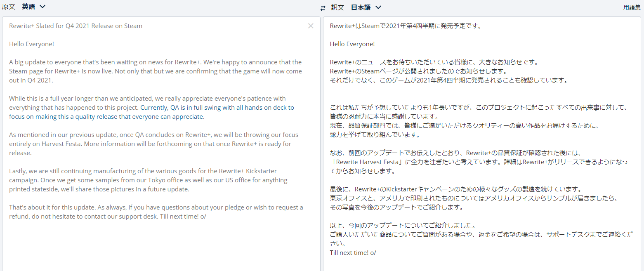Open the target language 日本語 dropdown
The image size is (644, 271).
coord(366,7)
